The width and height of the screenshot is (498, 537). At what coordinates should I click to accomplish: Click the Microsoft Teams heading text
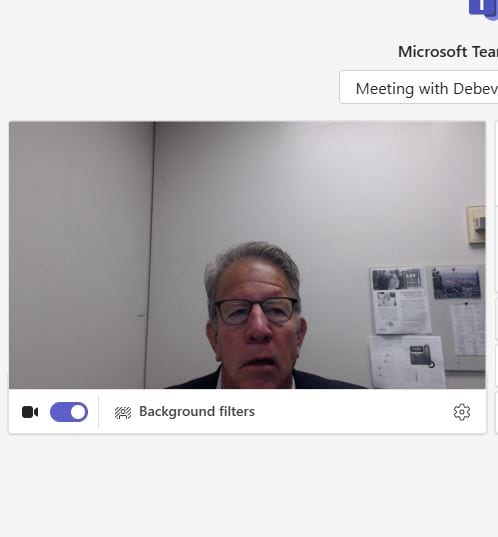[448, 52]
